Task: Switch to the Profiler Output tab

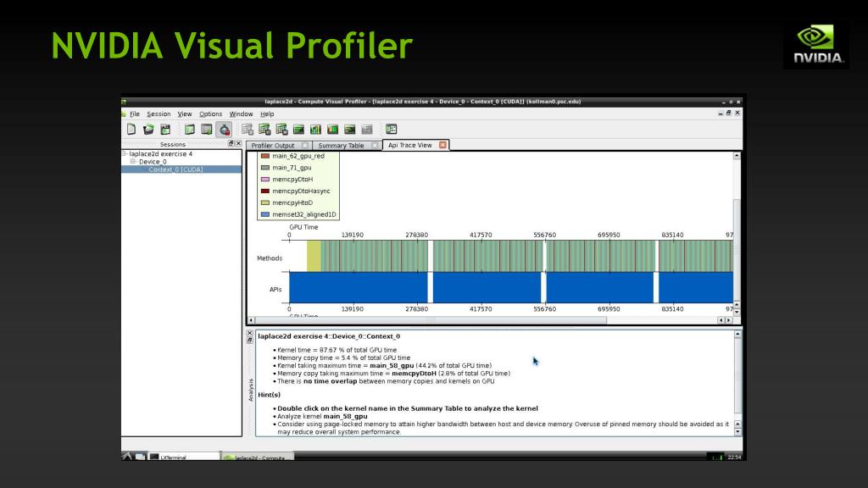Action: [273, 146]
